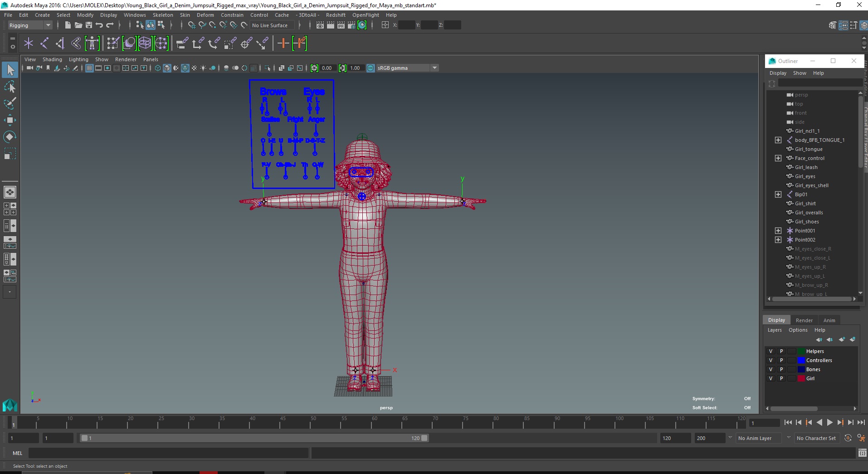The height and width of the screenshot is (474, 868).
Task: Choose the Scale tool in the toolbox
Action: [10, 154]
